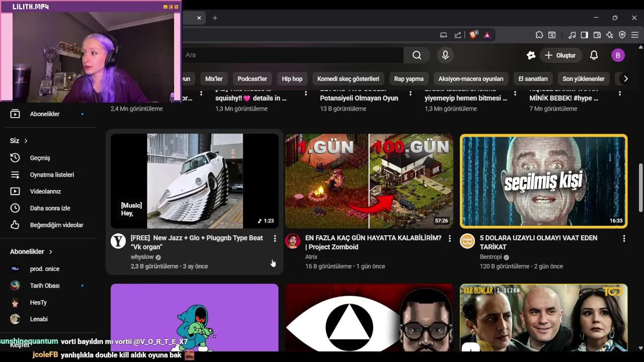Click whyslow channel name
644x362 pixels.
[x=142, y=257]
